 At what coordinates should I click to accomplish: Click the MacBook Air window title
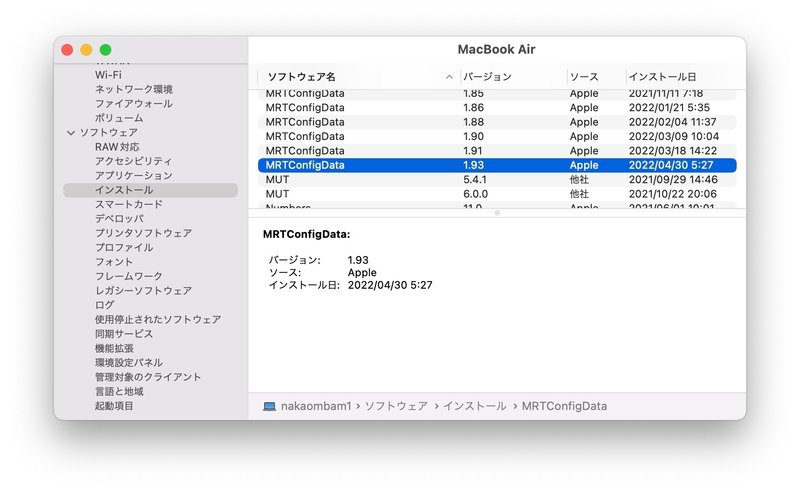click(496, 50)
